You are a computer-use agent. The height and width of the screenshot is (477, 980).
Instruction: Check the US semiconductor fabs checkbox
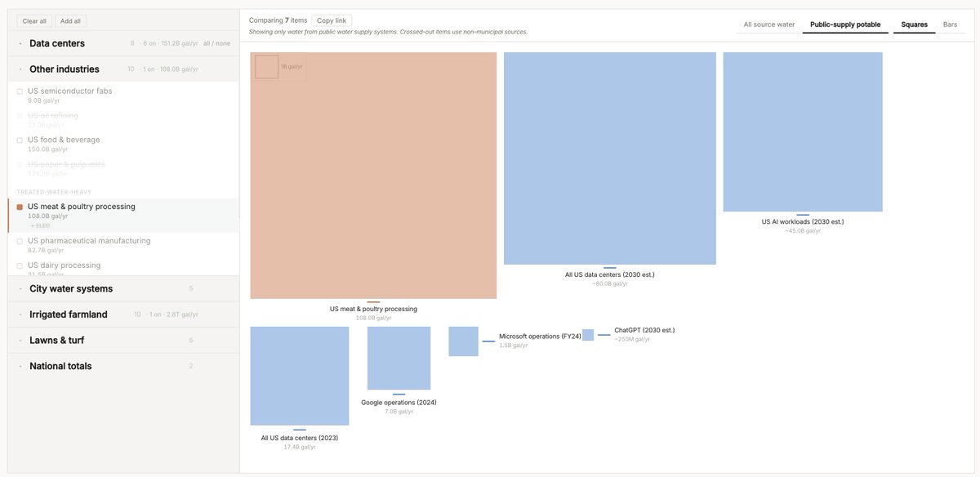point(20,91)
